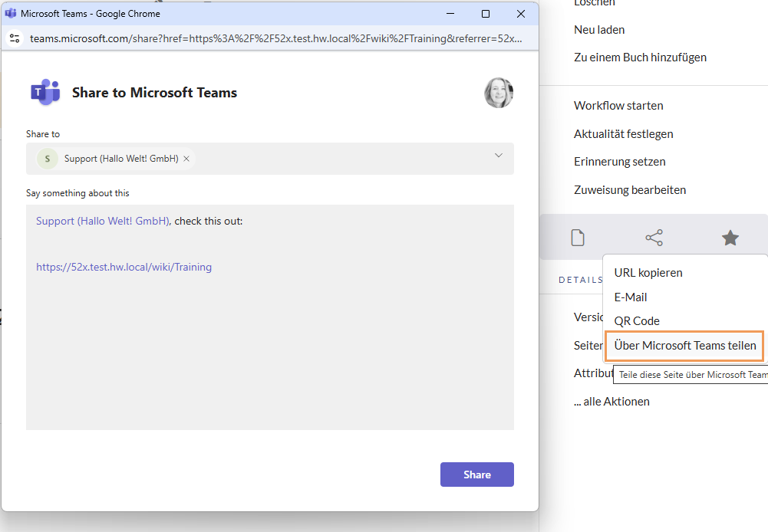Click the share icon in toolbar
This screenshot has height=532, width=768.
(x=654, y=238)
